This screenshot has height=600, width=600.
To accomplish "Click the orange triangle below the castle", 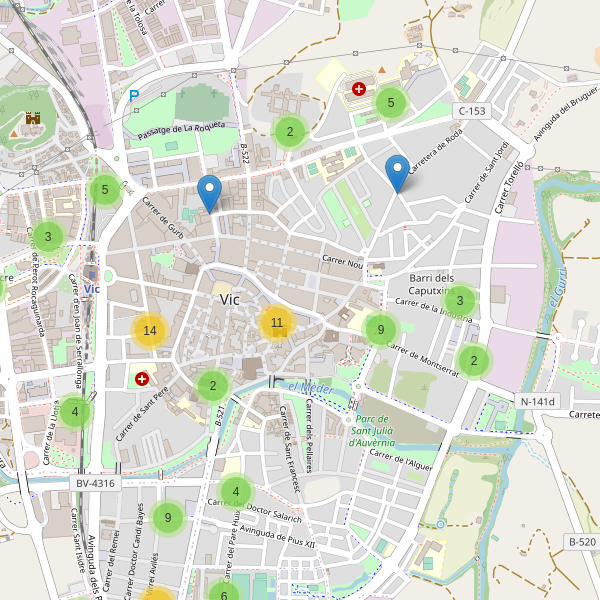I will 14,134.
